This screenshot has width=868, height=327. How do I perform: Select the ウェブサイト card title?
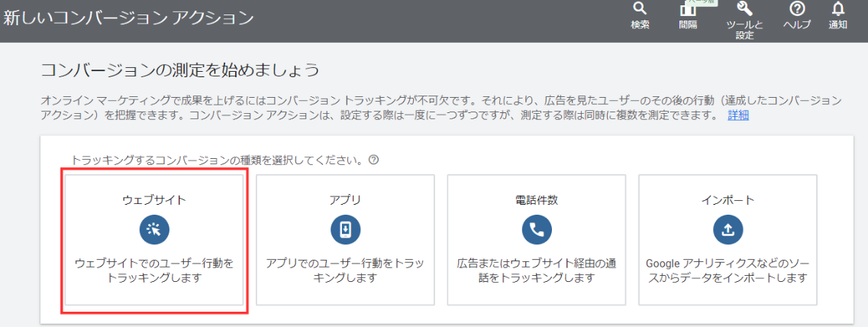click(154, 200)
